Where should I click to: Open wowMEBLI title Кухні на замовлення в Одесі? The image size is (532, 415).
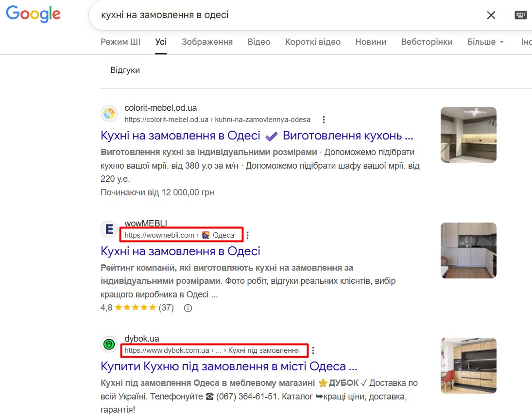tap(180, 251)
